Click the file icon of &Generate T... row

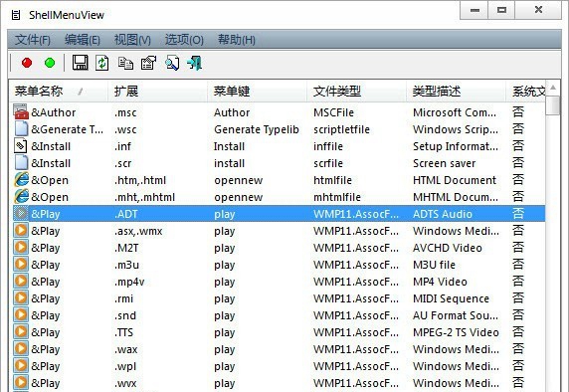[x=21, y=129]
